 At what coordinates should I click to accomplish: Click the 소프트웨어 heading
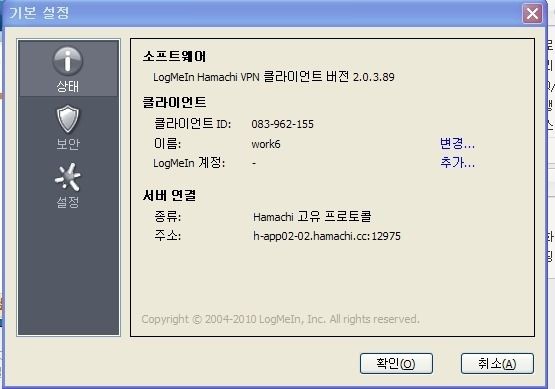click(174, 56)
